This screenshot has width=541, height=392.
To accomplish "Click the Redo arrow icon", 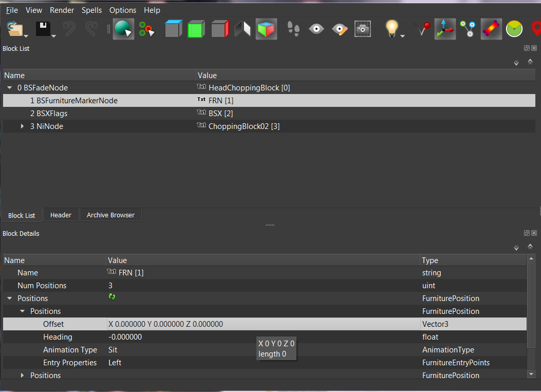I will (x=91, y=29).
